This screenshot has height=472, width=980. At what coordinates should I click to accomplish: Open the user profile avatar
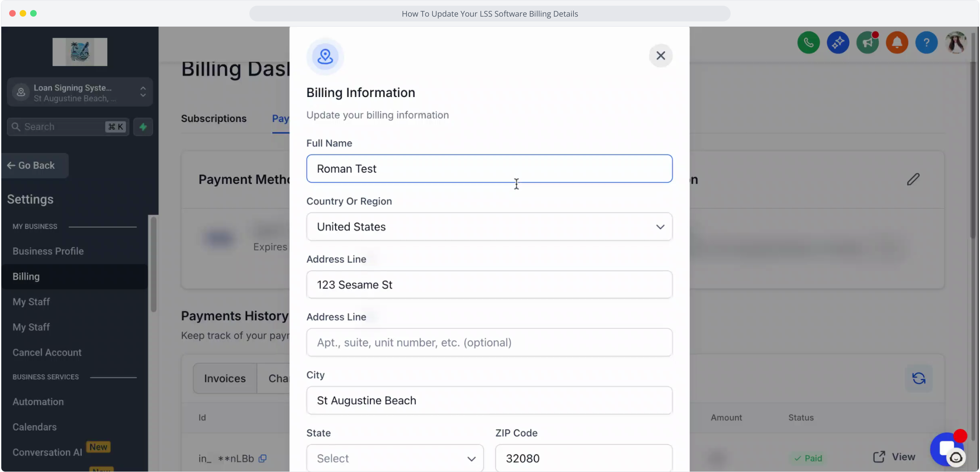[x=956, y=42]
